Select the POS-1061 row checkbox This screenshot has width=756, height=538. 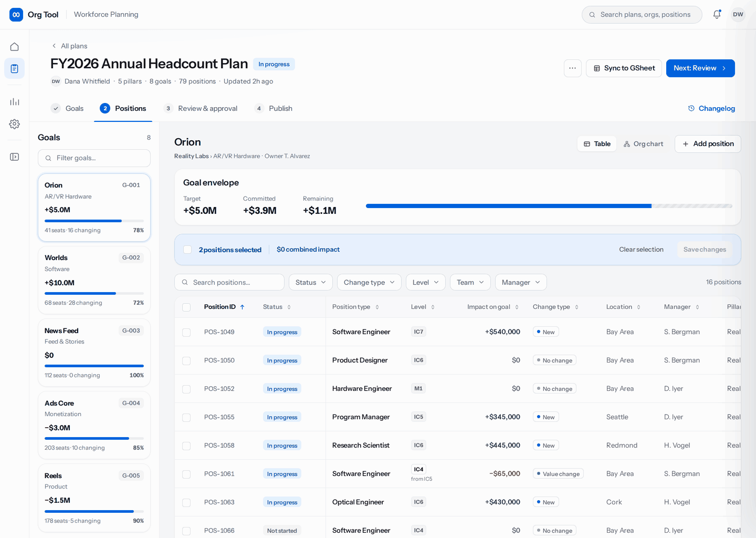[186, 474]
